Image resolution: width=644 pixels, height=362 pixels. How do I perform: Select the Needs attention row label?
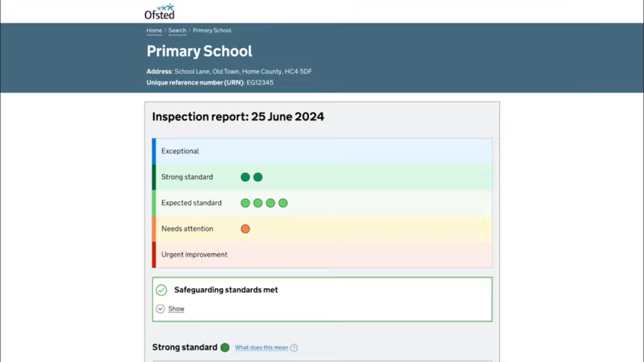(187, 229)
